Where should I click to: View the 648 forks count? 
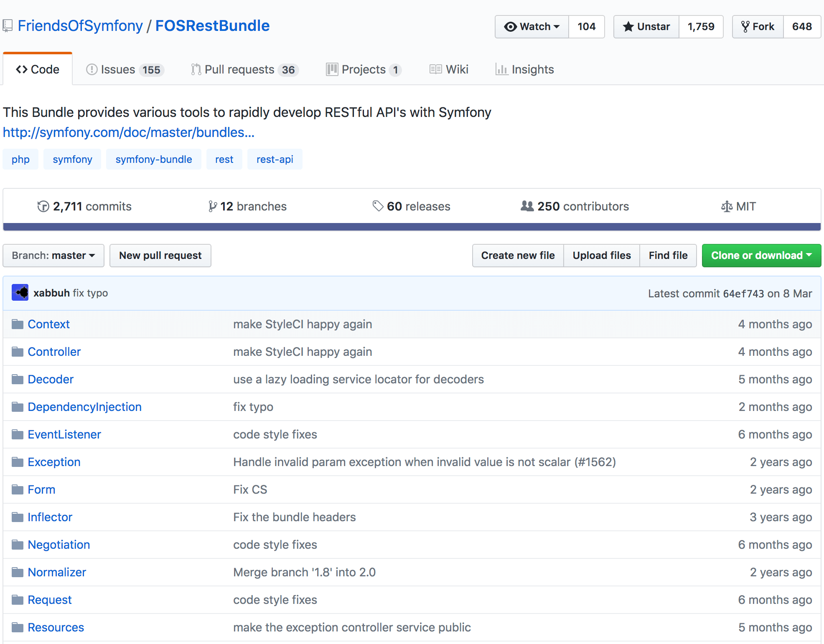(x=802, y=27)
